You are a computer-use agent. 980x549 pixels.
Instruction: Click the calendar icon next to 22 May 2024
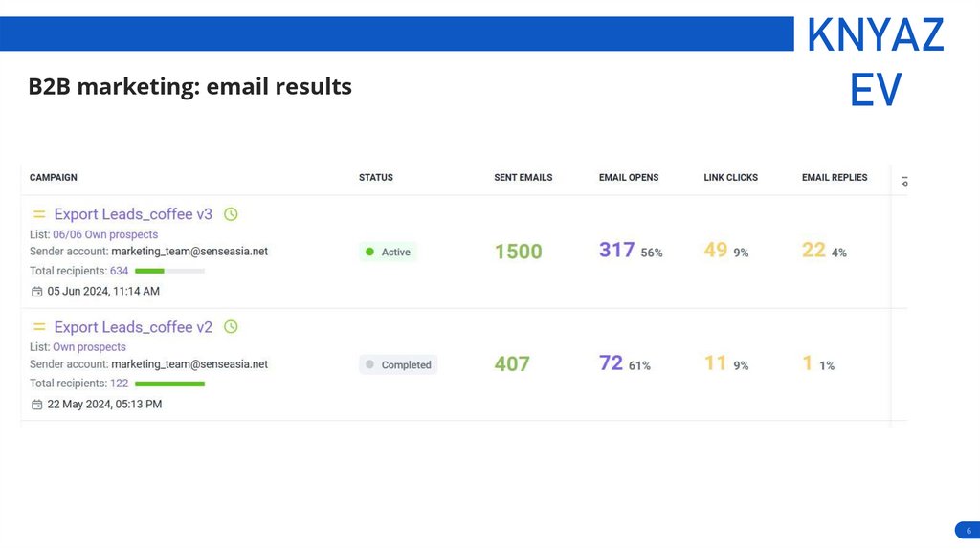tap(37, 404)
